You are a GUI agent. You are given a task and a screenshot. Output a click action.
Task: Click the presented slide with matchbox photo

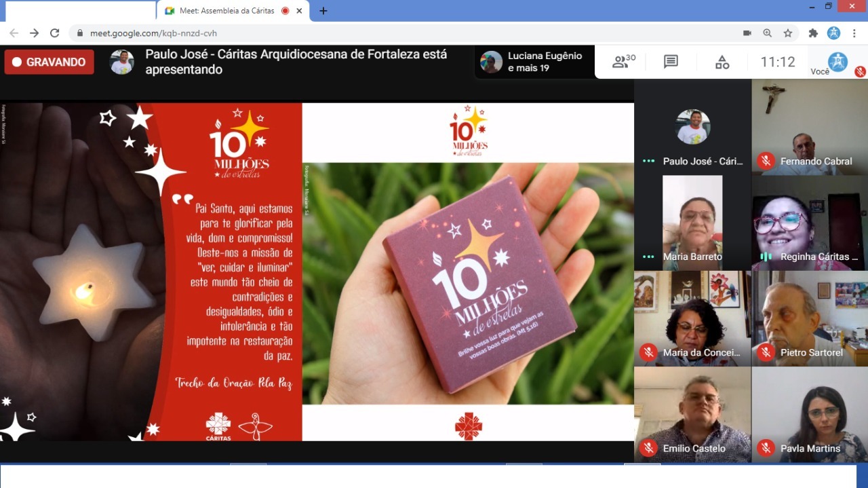pos(468,271)
